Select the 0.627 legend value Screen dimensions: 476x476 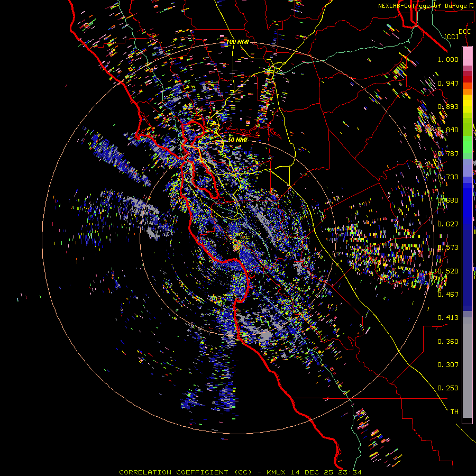448,224
